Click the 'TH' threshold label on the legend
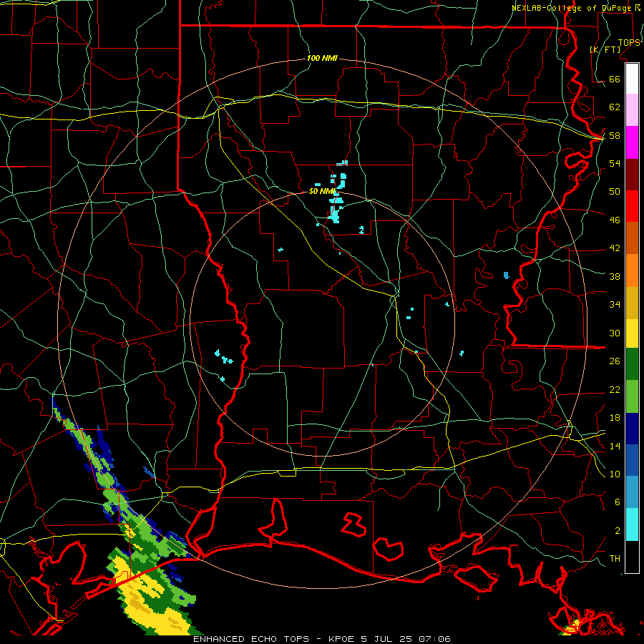The height and width of the screenshot is (644, 644). pos(615,558)
